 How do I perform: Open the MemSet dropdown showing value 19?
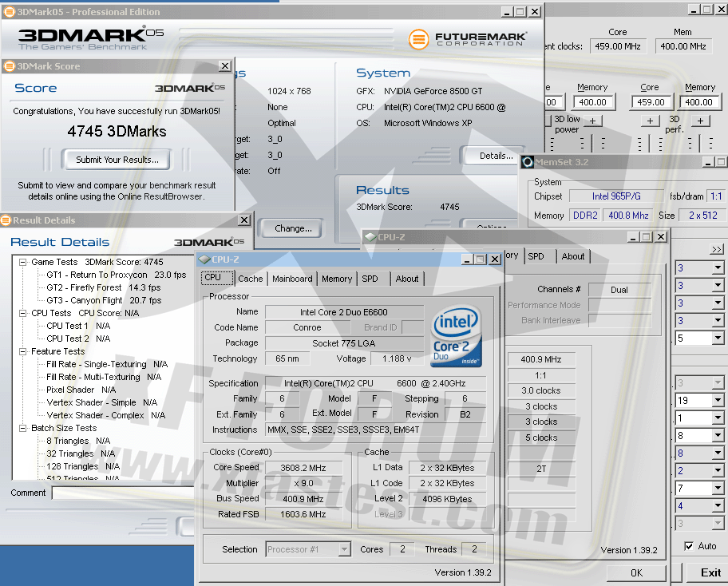point(717,401)
